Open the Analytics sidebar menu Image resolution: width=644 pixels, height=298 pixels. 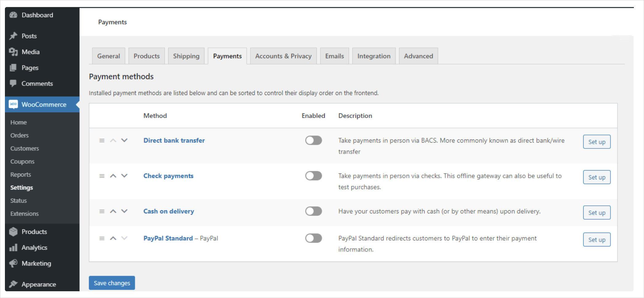(x=42, y=247)
